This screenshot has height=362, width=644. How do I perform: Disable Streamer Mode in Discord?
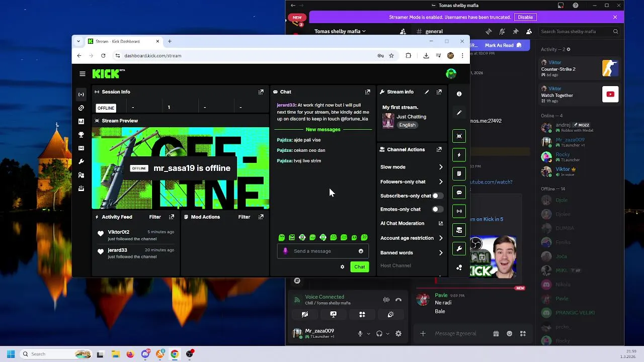(x=525, y=17)
